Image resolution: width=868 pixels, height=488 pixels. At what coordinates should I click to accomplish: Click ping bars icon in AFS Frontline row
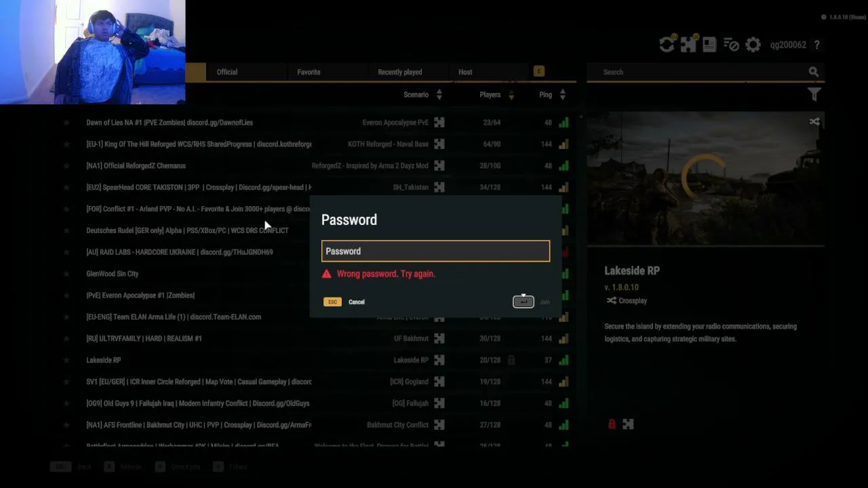coord(564,425)
